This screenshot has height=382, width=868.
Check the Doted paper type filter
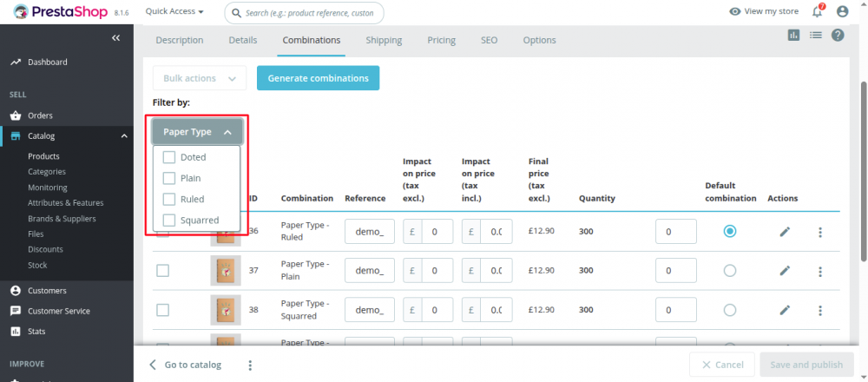click(169, 157)
